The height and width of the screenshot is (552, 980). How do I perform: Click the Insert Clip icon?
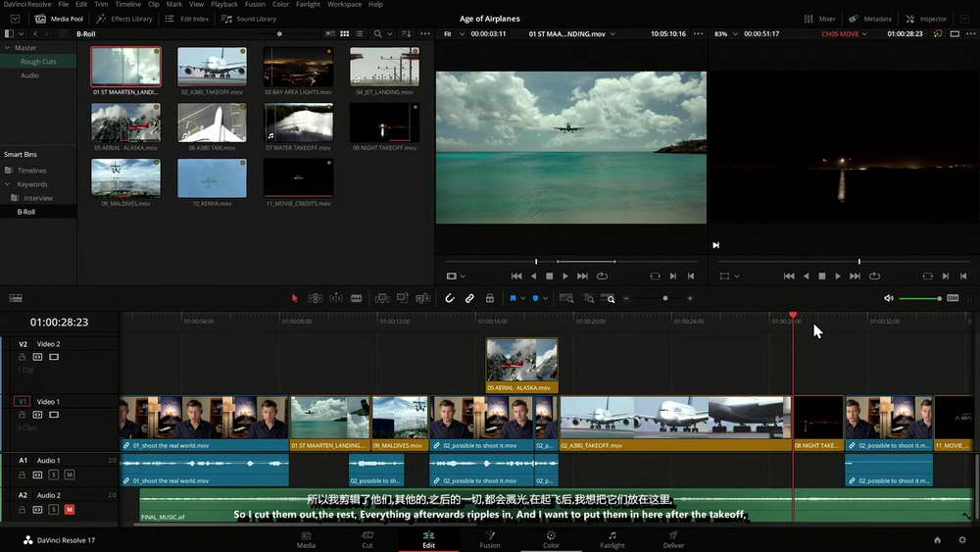pyautogui.click(x=382, y=298)
